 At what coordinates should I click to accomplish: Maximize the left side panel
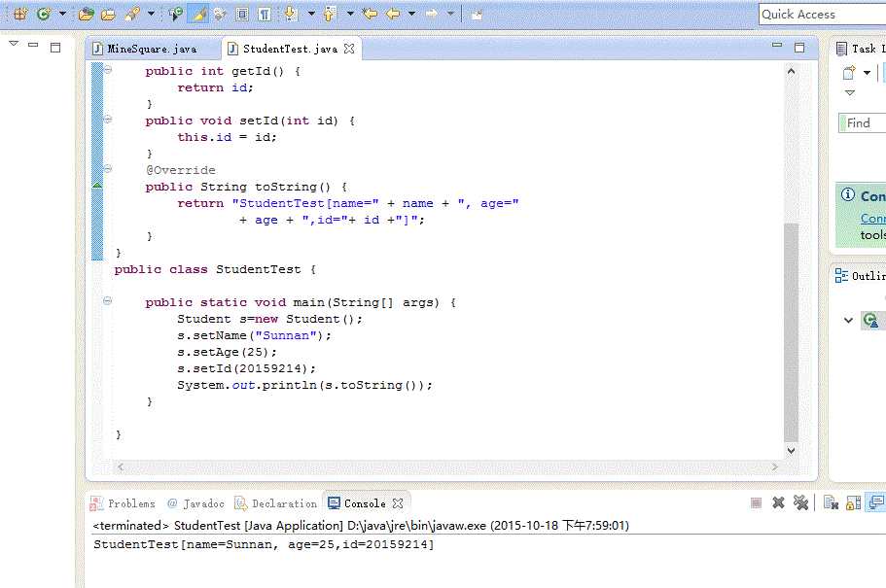55,48
